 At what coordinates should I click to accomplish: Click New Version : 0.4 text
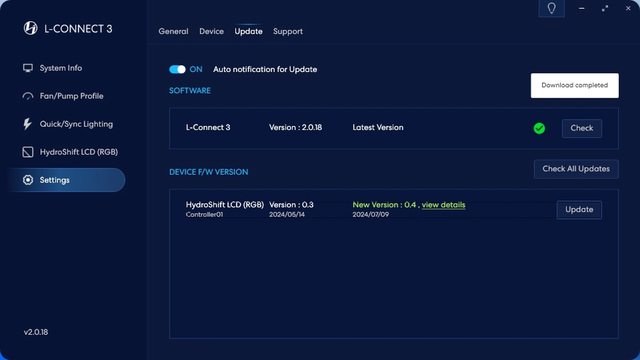[x=384, y=205]
